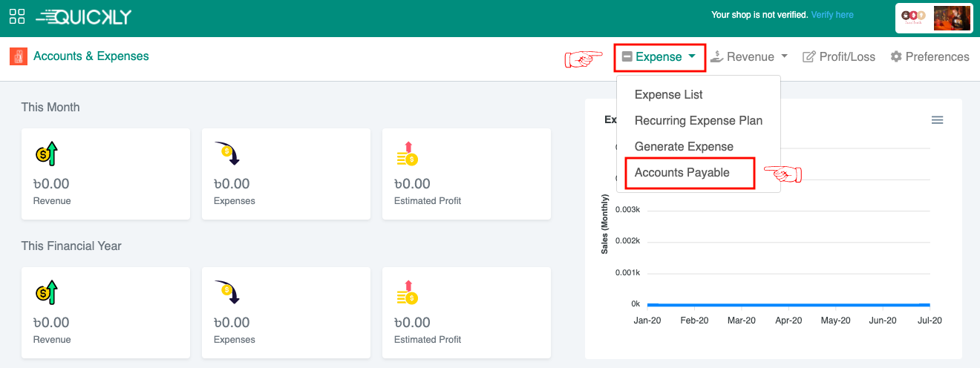Click the Verify here link
This screenshot has width=980, height=368.
click(832, 15)
